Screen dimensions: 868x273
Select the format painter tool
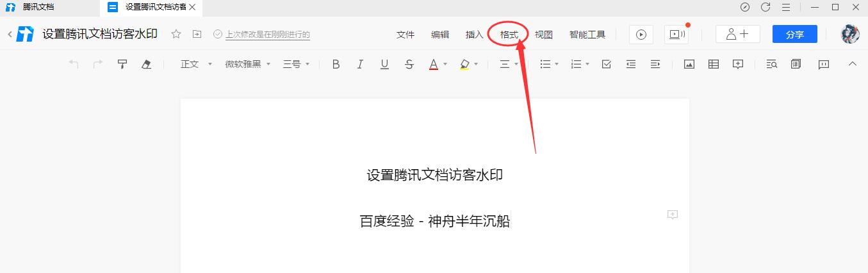point(122,64)
